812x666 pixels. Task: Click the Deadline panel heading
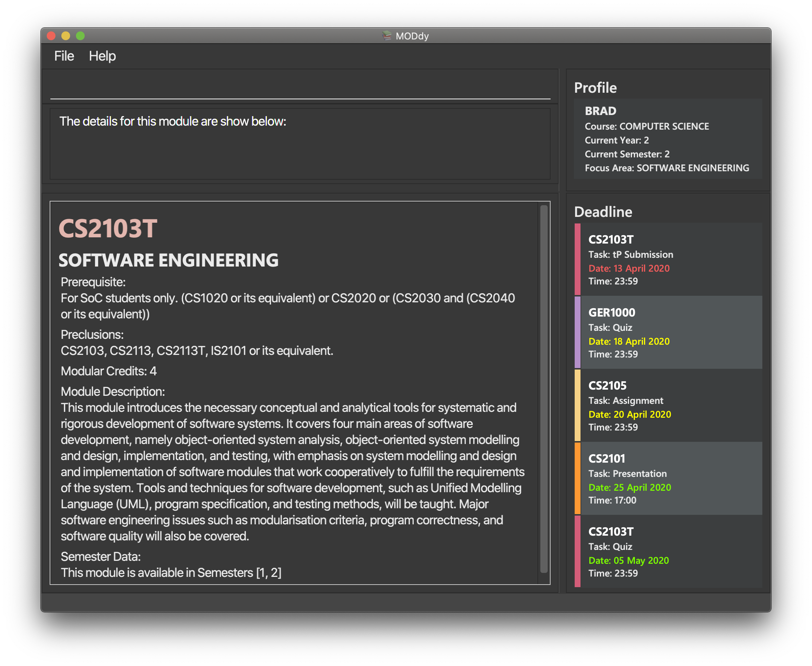coord(603,212)
